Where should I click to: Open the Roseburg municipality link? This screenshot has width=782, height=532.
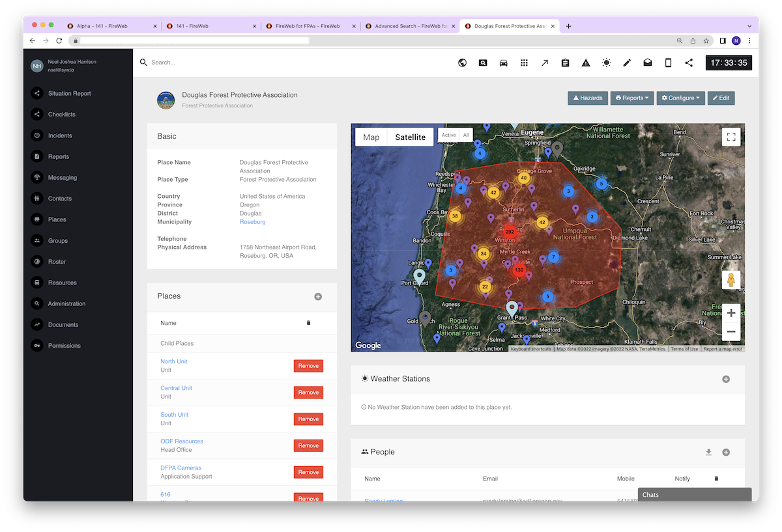pos(252,222)
